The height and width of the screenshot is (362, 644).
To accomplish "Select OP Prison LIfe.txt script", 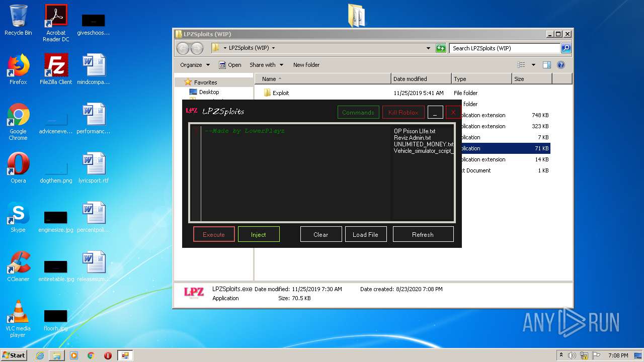I will pos(415,131).
